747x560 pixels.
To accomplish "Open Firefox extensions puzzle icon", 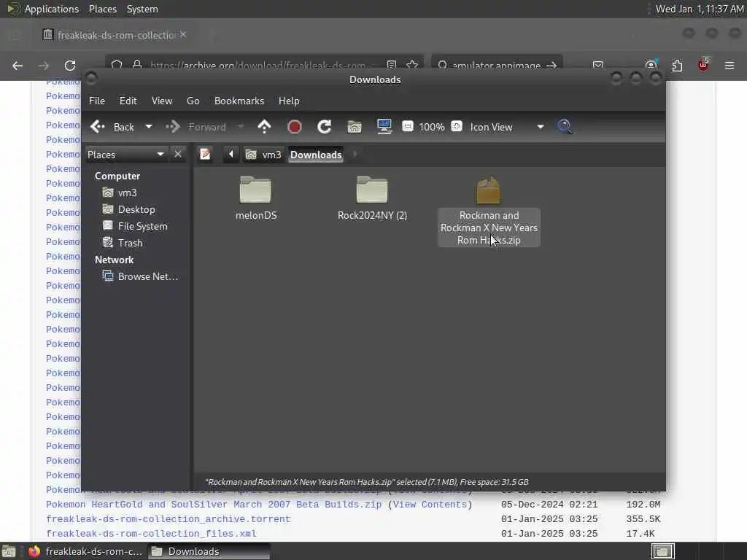I will (x=677, y=66).
